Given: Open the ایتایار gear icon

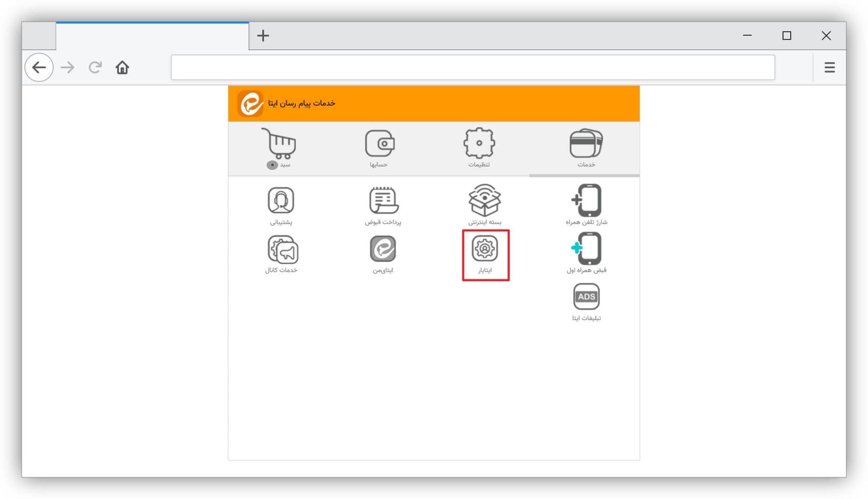Looking at the screenshot, I should point(485,255).
